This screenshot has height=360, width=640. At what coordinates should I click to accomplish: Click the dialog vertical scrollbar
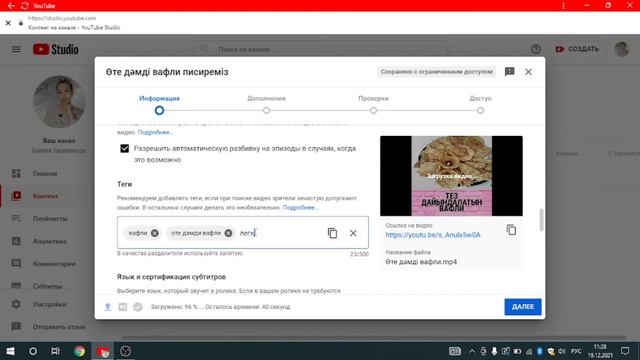pos(541,220)
